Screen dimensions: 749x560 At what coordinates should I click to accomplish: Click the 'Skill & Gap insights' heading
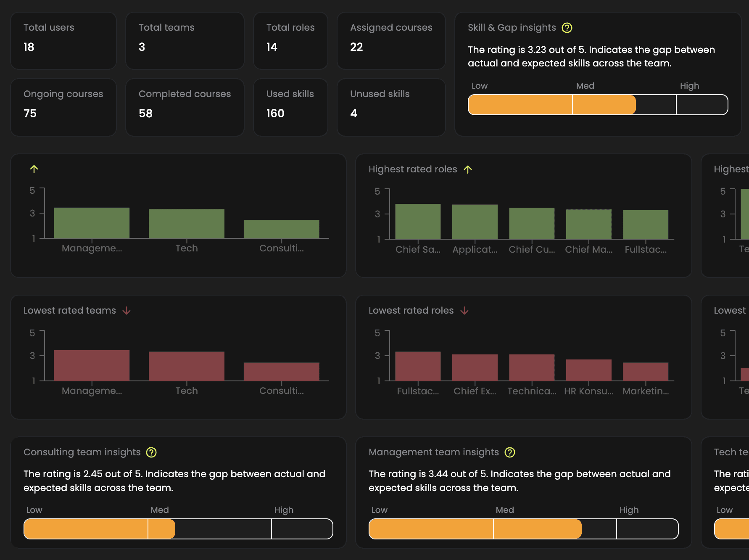pyautogui.click(x=512, y=28)
